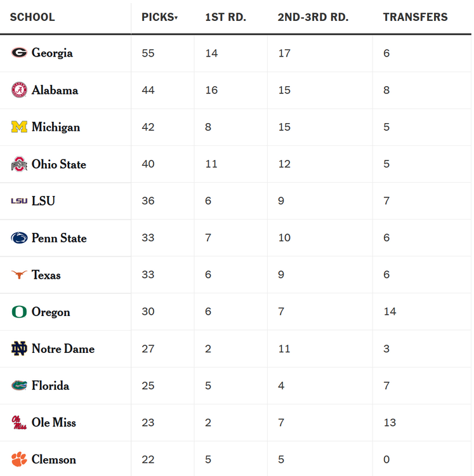Click the Notre Dame ND logo

pos(19,348)
